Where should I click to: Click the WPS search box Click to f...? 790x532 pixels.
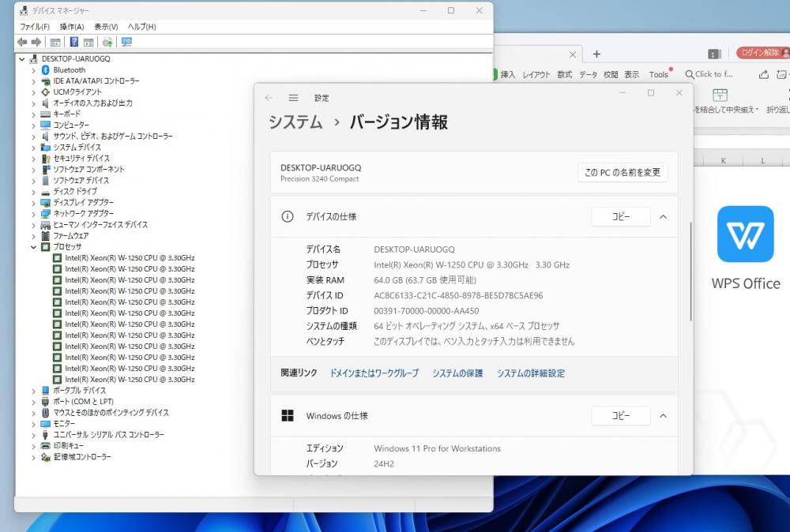pyautogui.click(x=709, y=74)
